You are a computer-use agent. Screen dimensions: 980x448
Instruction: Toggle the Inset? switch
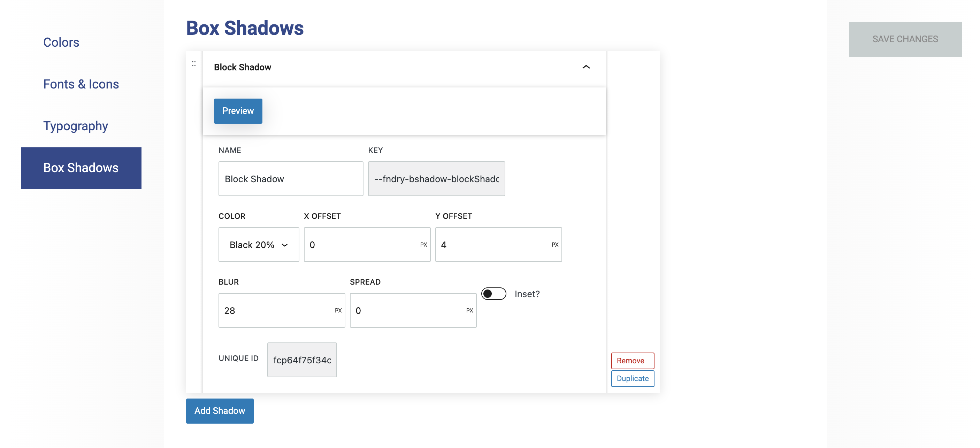(493, 294)
